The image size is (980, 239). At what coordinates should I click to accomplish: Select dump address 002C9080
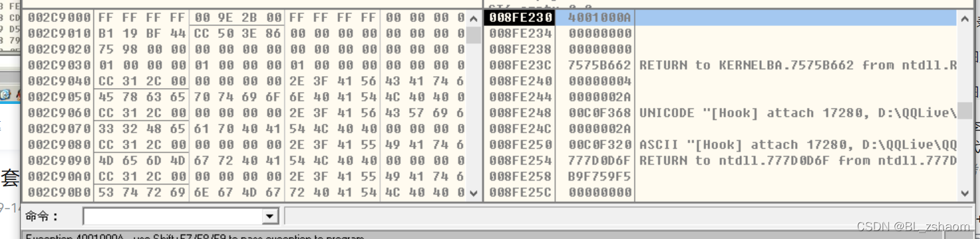pos(59,144)
